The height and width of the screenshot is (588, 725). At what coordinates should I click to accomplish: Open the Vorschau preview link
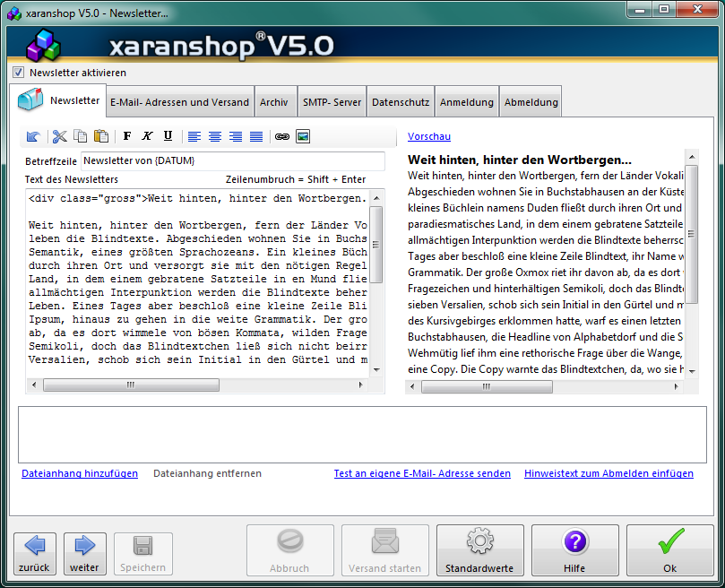click(x=429, y=136)
